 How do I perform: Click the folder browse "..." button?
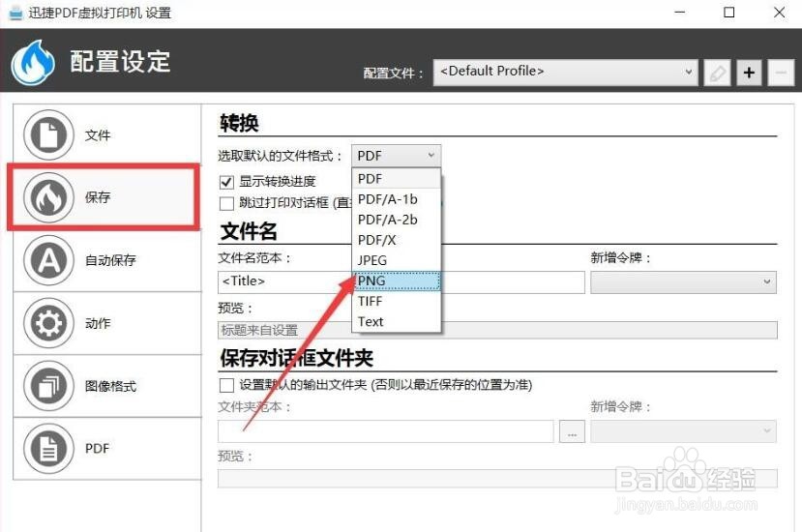pyautogui.click(x=572, y=431)
